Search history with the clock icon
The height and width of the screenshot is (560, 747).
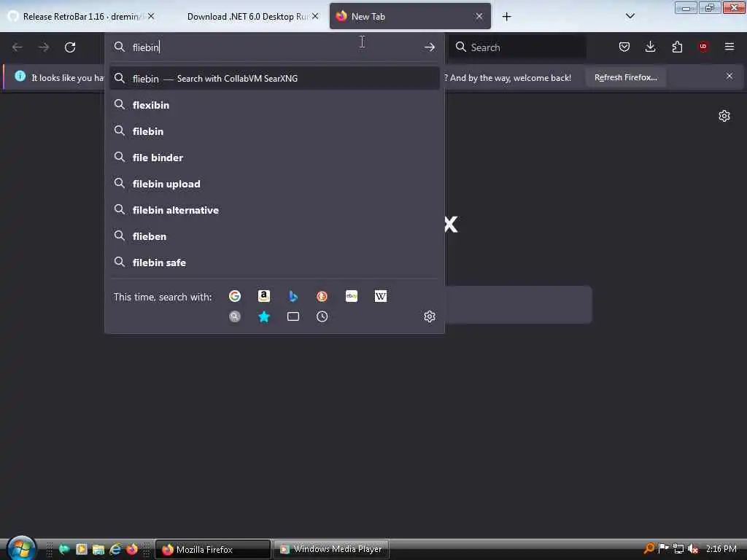pyautogui.click(x=322, y=316)
